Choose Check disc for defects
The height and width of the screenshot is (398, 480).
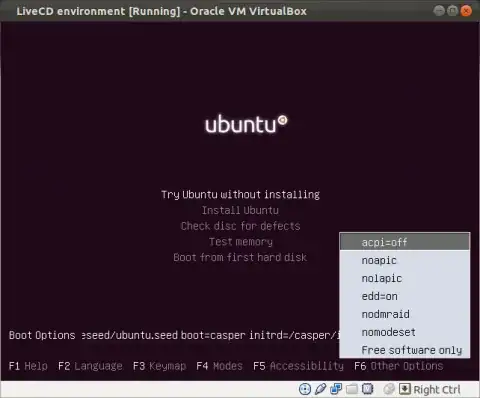[x=240, y=226]
